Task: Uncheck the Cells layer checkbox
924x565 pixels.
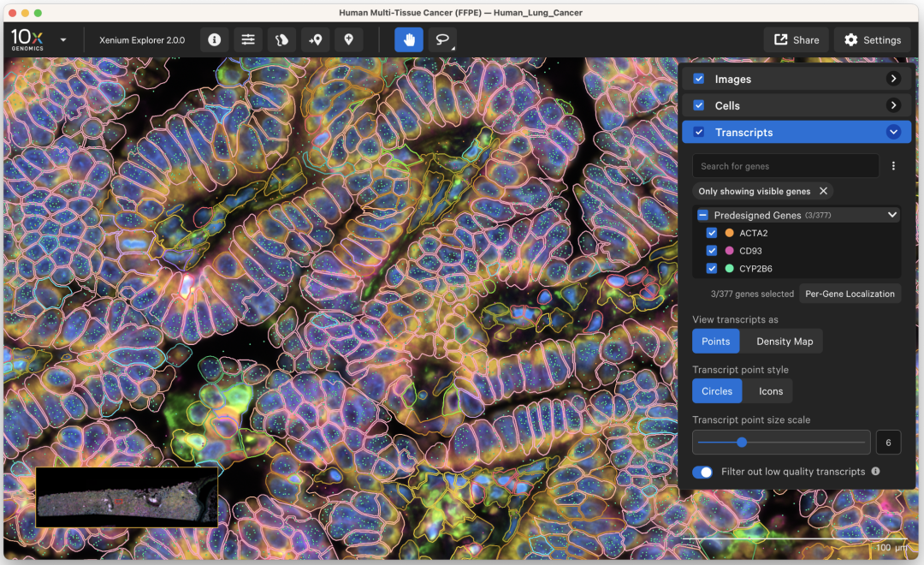Action: click(x=699, y=105)
